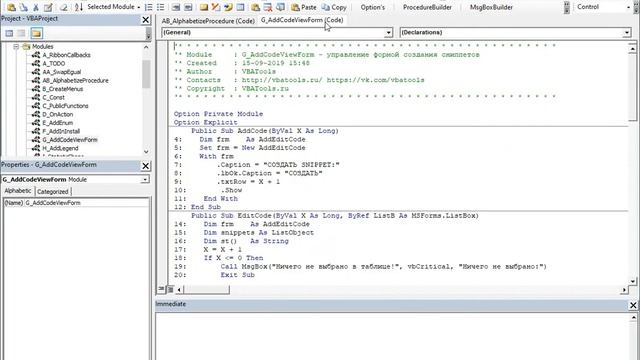This screenshot has height=360, width=640.
Task: Click the clipboard icon at toolbar start
Action: point(11,7)
